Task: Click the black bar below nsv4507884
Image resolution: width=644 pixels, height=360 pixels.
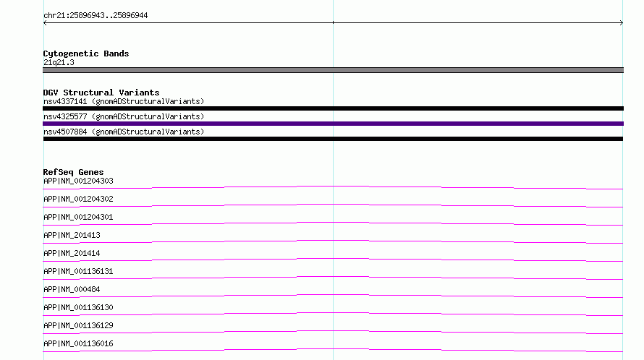Action: [x=333, y=139]
